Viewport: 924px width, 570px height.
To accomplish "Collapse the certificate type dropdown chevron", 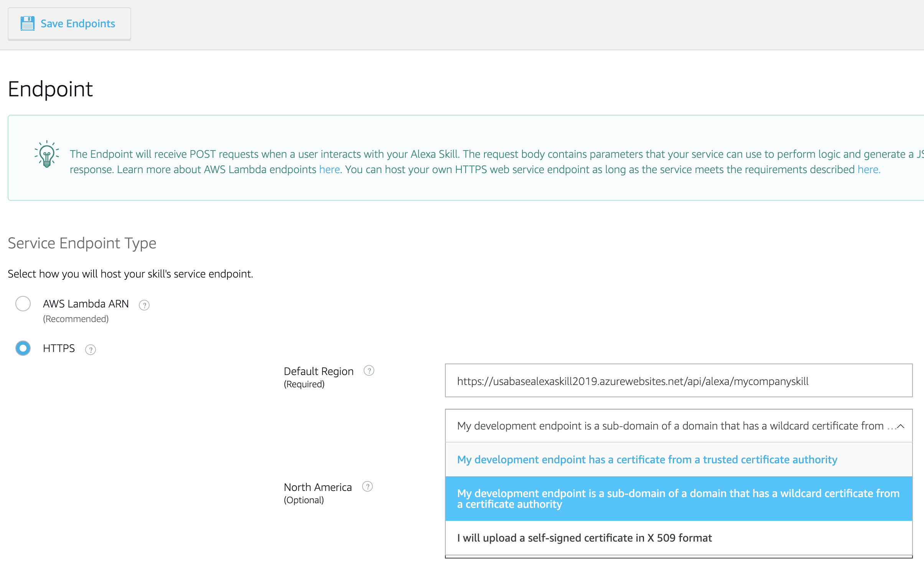I will point(901,426).
